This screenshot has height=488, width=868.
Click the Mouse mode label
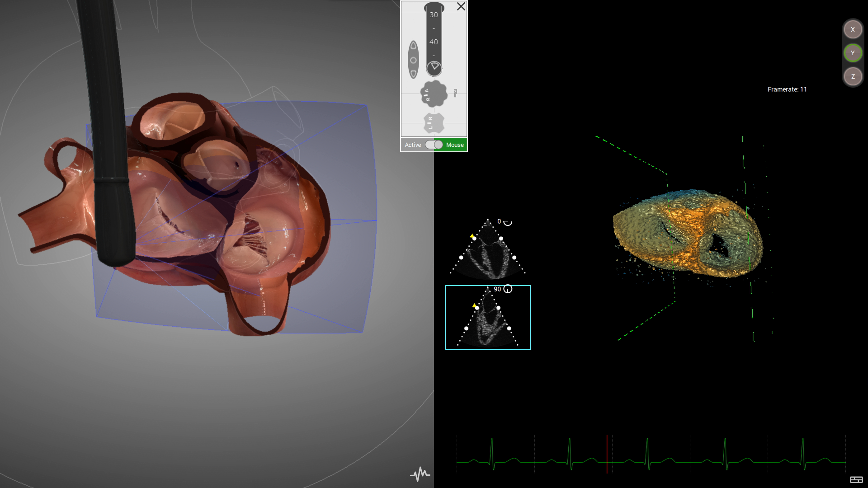455,145
